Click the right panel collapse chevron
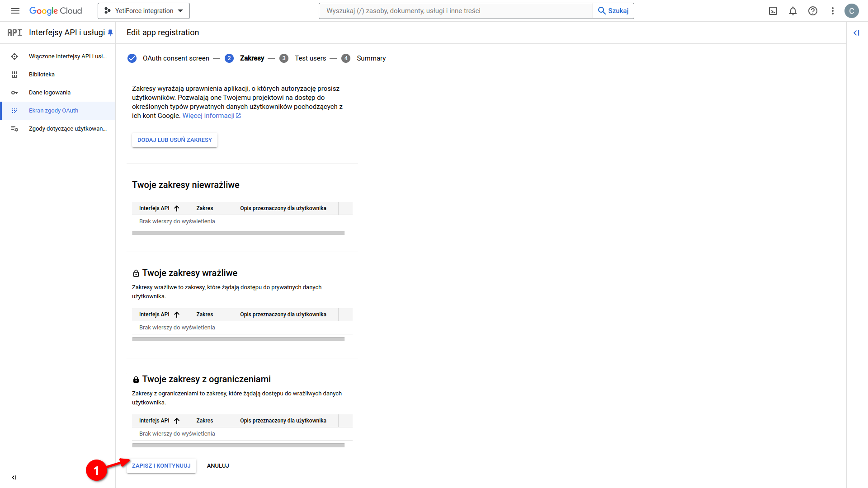 pyautogui.click(x=856, y=33)
